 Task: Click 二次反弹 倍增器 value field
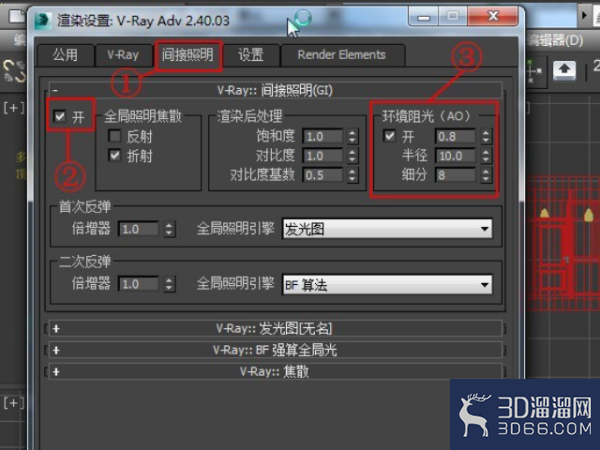138,284
